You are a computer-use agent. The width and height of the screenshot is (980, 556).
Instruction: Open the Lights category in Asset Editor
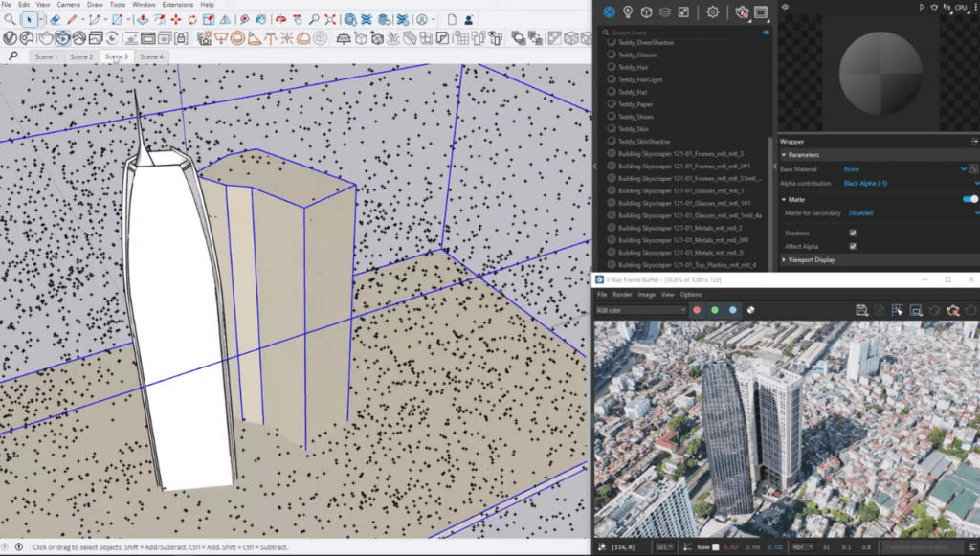tap(628, 11)
